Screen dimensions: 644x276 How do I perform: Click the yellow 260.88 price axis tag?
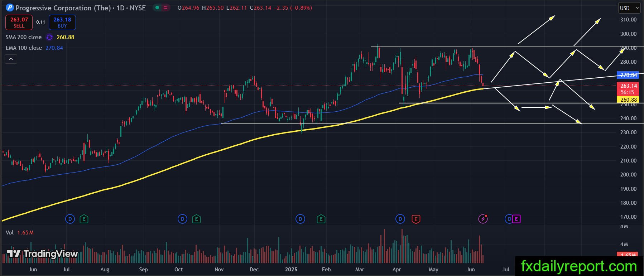point(629,100)
